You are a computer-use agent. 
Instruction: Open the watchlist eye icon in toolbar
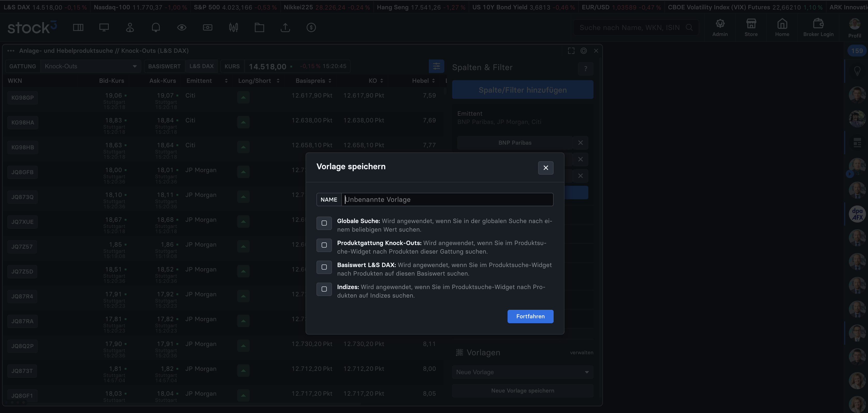coord(182,28)
